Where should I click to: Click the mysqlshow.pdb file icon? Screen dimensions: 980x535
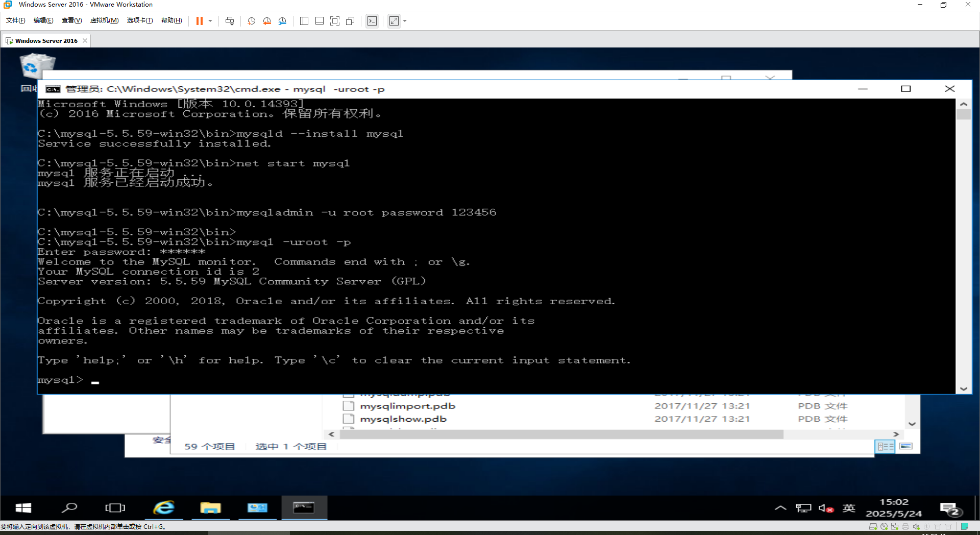pyautogui.click(x=349, y=419)
